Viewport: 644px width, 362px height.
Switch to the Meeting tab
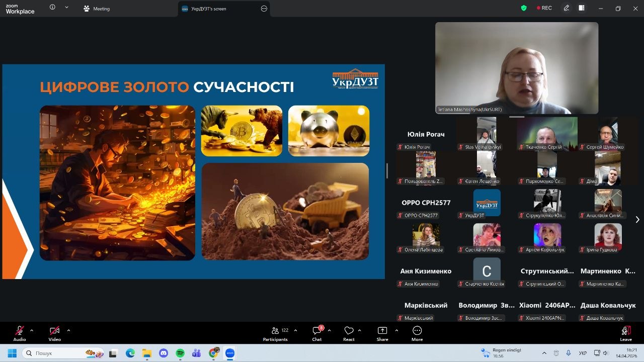point(96,9)
